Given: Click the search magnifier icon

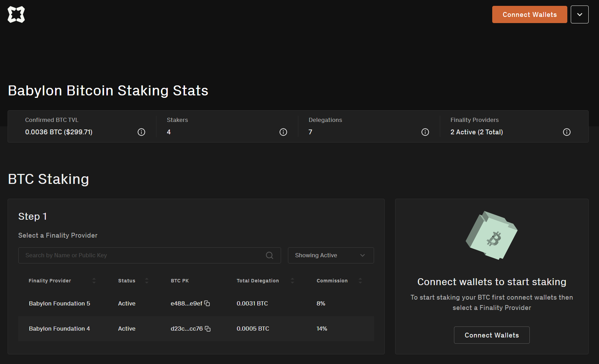Looking at the screenshot, I should tap(269, 255).
